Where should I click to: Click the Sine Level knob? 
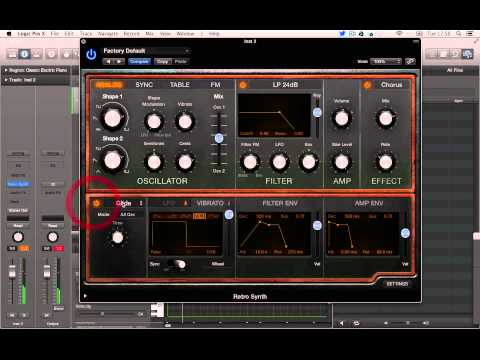tap(342, 162)
